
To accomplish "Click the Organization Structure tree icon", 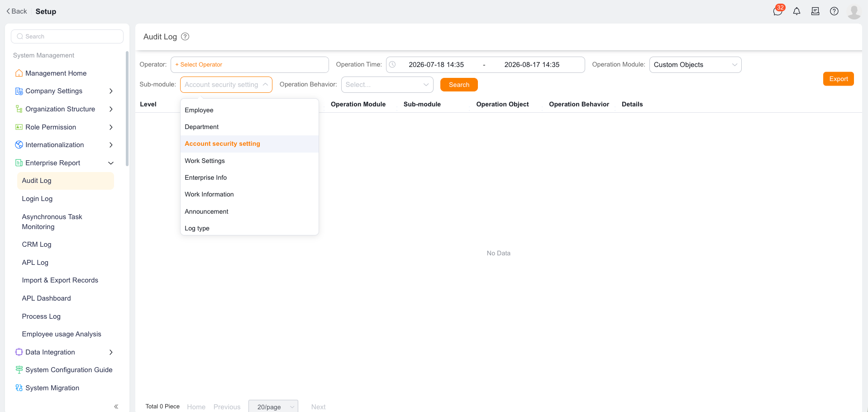I will [x=19, y=109].
